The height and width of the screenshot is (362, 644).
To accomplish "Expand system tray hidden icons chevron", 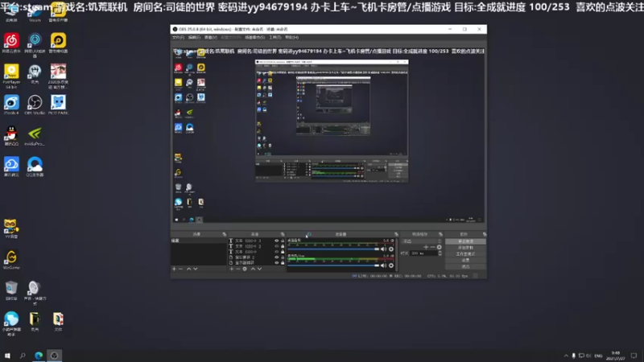I will pos(566,356).
